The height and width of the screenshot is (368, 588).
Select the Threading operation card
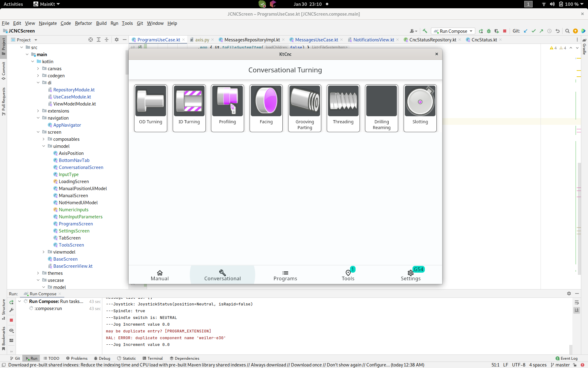(x=343, y=108)
